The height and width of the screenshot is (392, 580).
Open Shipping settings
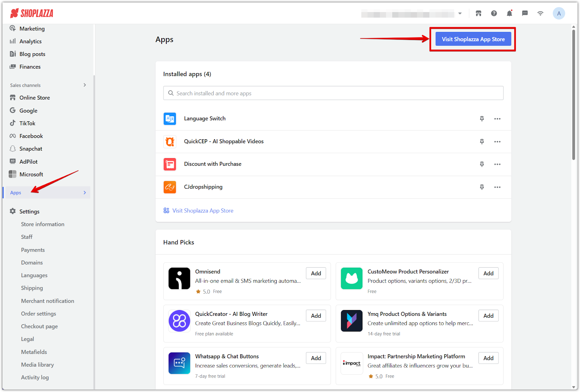tap(32, 288)
